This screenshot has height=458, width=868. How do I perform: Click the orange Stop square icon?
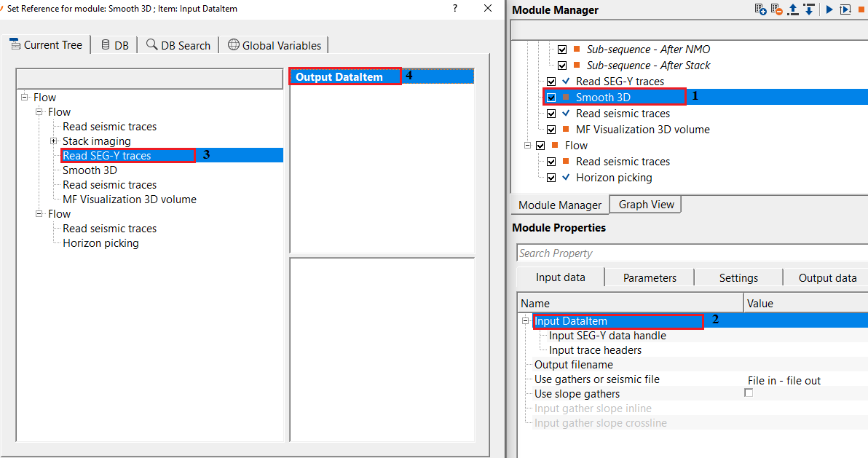point(861,9)
